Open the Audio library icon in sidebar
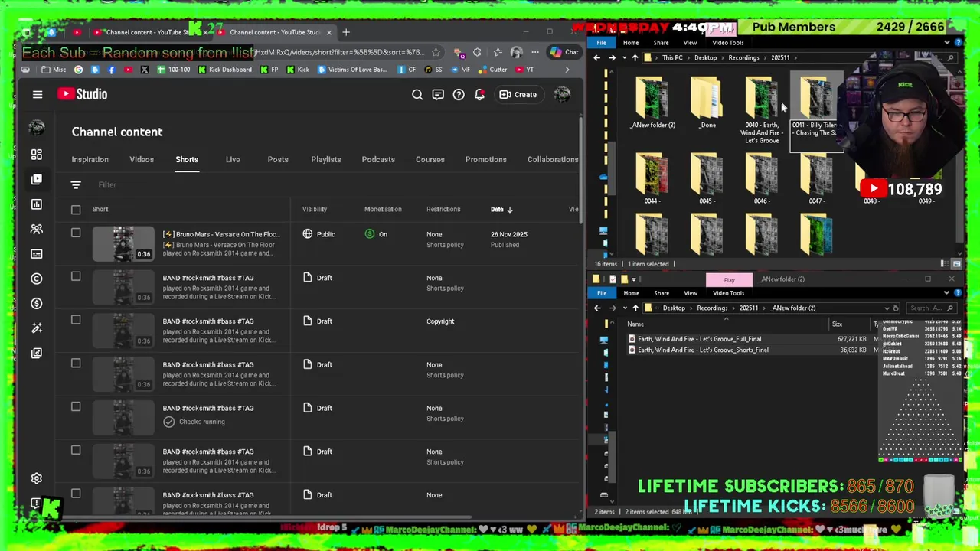This screenshot has width=980, height=551. 36,353
